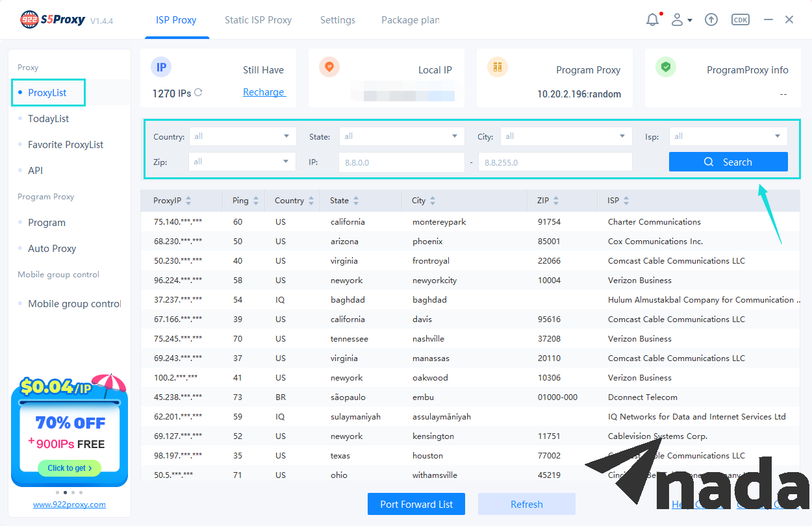Click the Refresh button
Screen dimensions: 812x526
[x=527, y=504]
